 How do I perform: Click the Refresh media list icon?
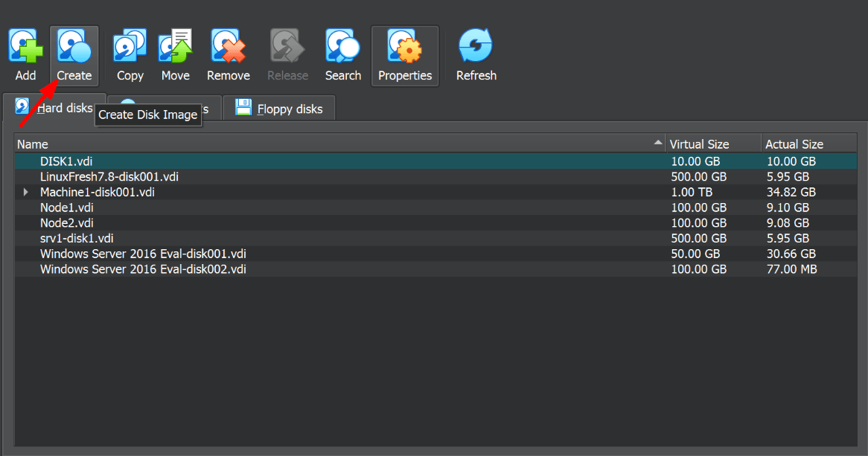476,47
